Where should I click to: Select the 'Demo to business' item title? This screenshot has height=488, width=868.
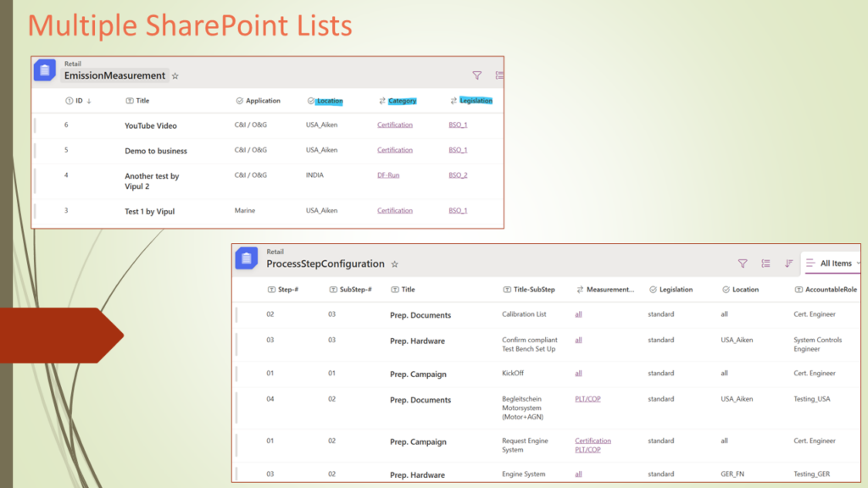tap(156, 151)
